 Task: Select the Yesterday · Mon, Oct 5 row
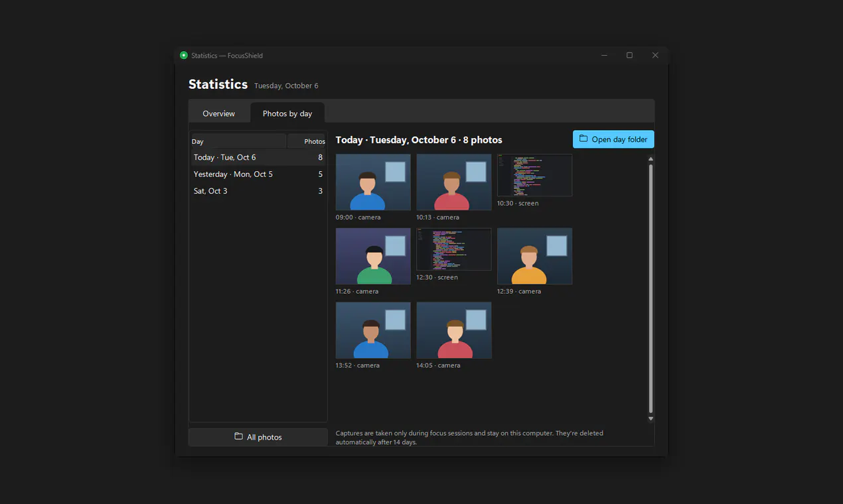pos(258,174)
